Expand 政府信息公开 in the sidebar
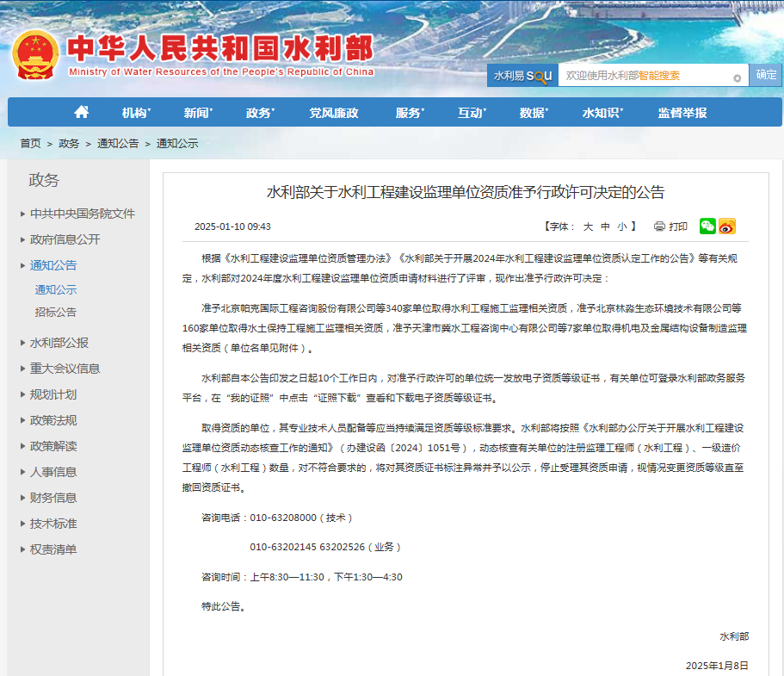 pyautogui.click(x=65, y=239)
